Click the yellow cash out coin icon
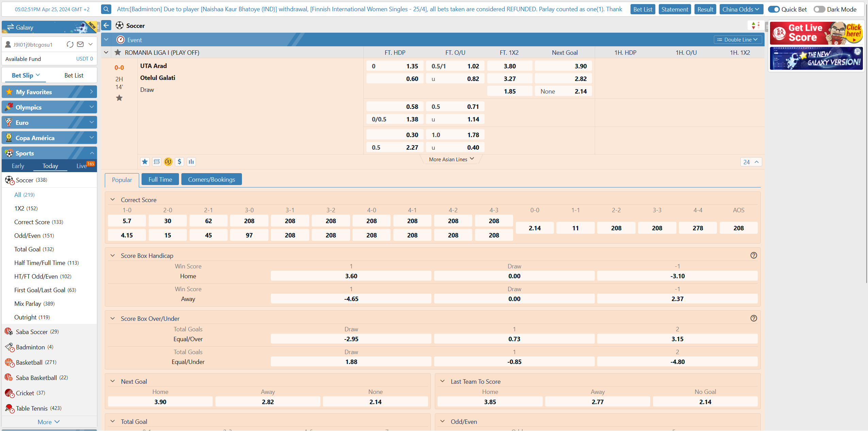 point(168,162)
